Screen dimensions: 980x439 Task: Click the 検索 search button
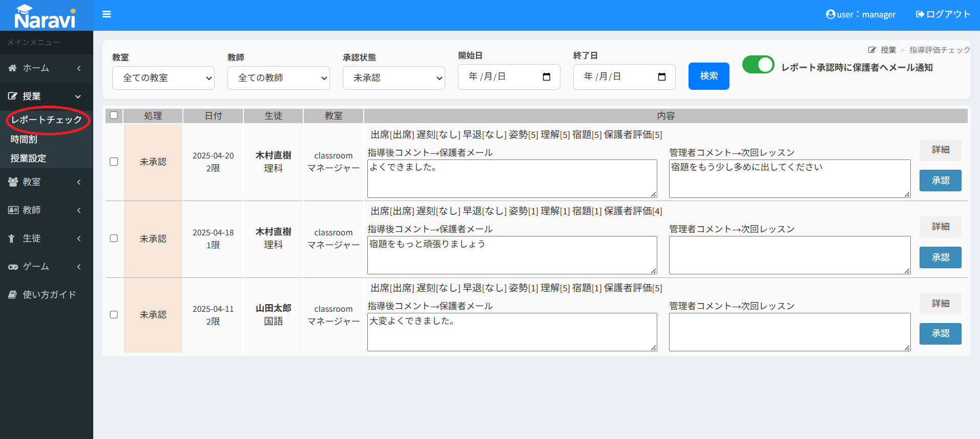(709, 76)
